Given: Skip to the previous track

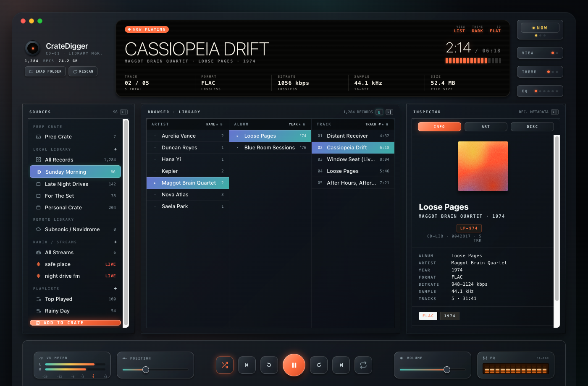Looking at the screenshot, I should [x=247, y=365].
